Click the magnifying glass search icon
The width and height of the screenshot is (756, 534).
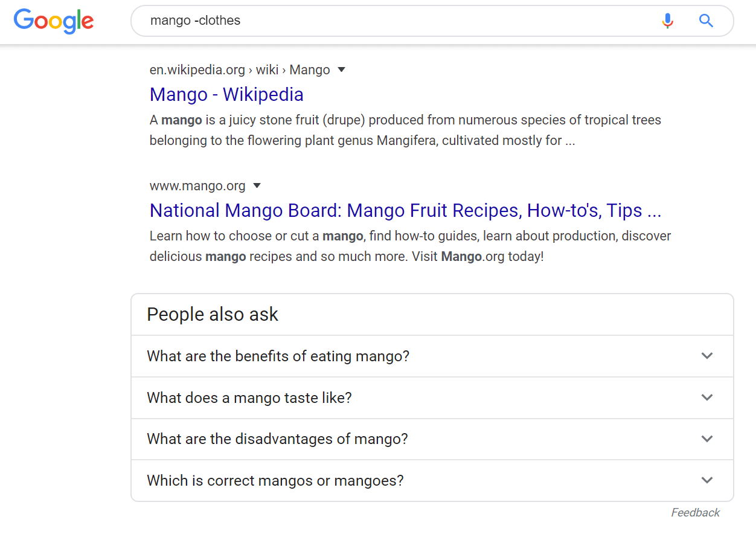click(706, 20)
